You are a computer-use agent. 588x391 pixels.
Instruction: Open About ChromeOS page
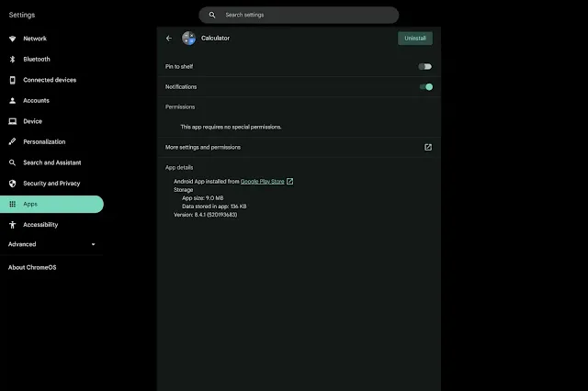(32, 267)
